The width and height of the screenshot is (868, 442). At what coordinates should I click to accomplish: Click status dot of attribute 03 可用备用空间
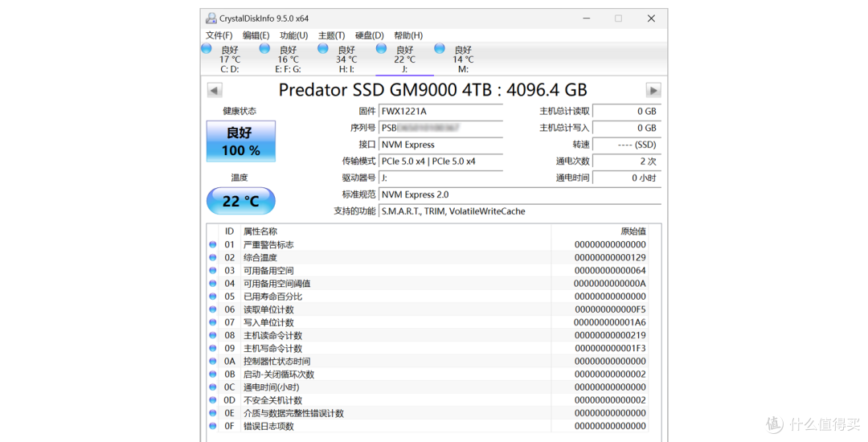coord(212,271)
